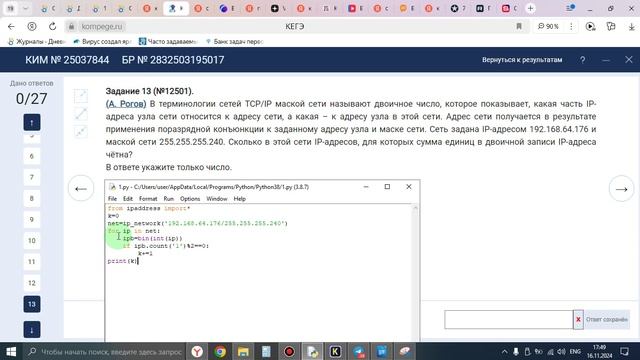Click the second tool icon beside the task text
This screenshot has height=360, width=640.
[x=81, y=113]
